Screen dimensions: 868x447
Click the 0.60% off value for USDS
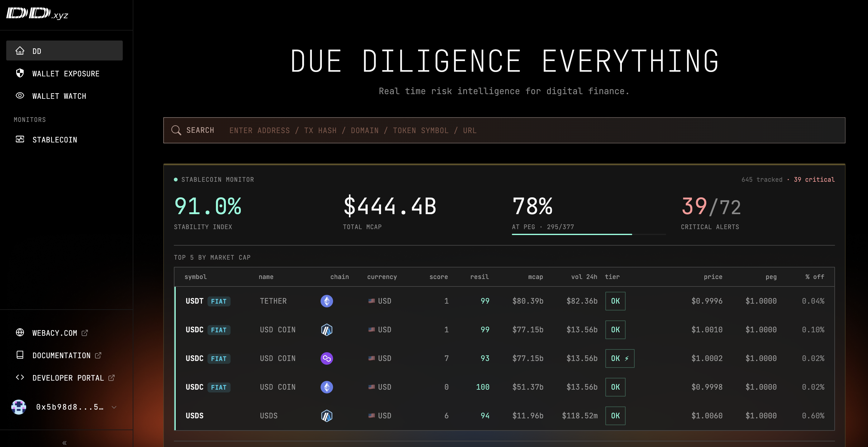pos(813,416)
